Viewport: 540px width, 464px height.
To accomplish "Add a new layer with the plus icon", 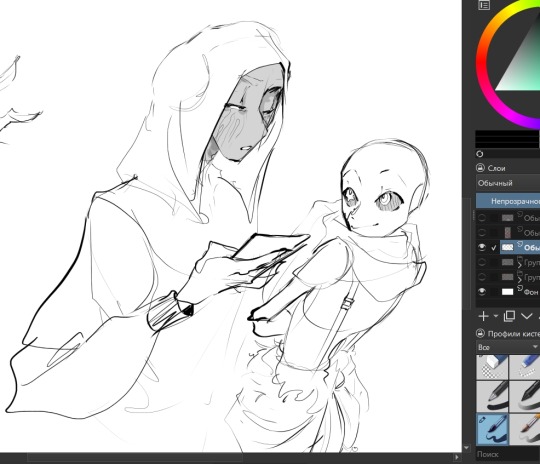I will [x=484, y=316].
